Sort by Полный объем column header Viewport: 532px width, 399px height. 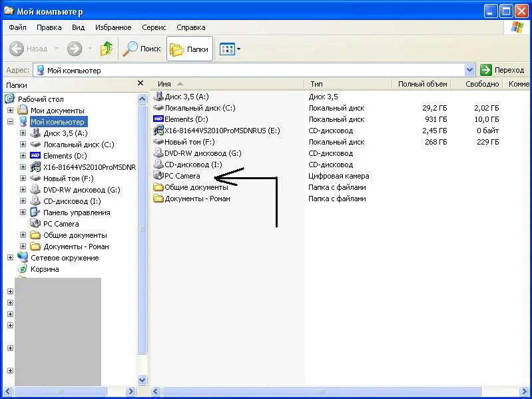pos(421,84)
